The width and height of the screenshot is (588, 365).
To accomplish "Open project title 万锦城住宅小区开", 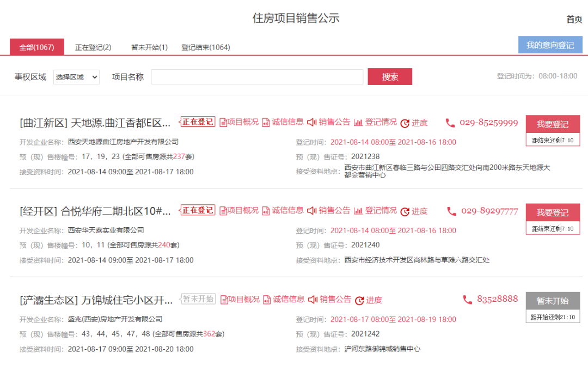I will (x=96, y=300).
